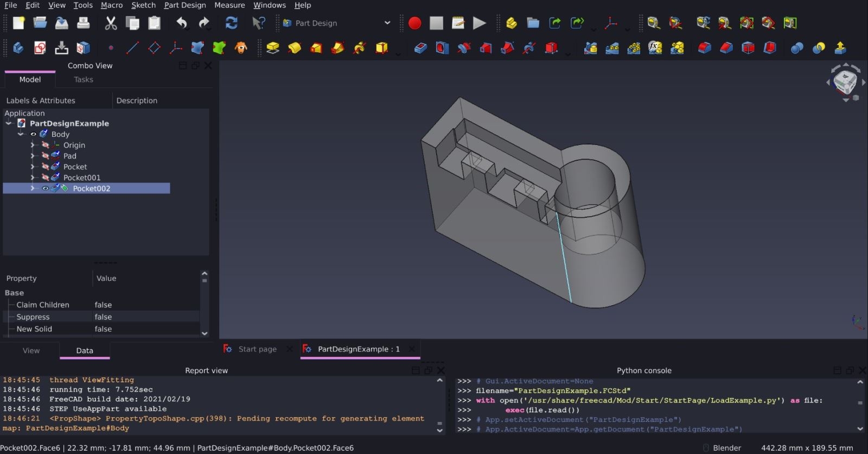The width and height of the screenshot is (868, 454).
Task: Hide Pocket002 using its eye icon
Action: pyautogui.click(x=46, y=188)
